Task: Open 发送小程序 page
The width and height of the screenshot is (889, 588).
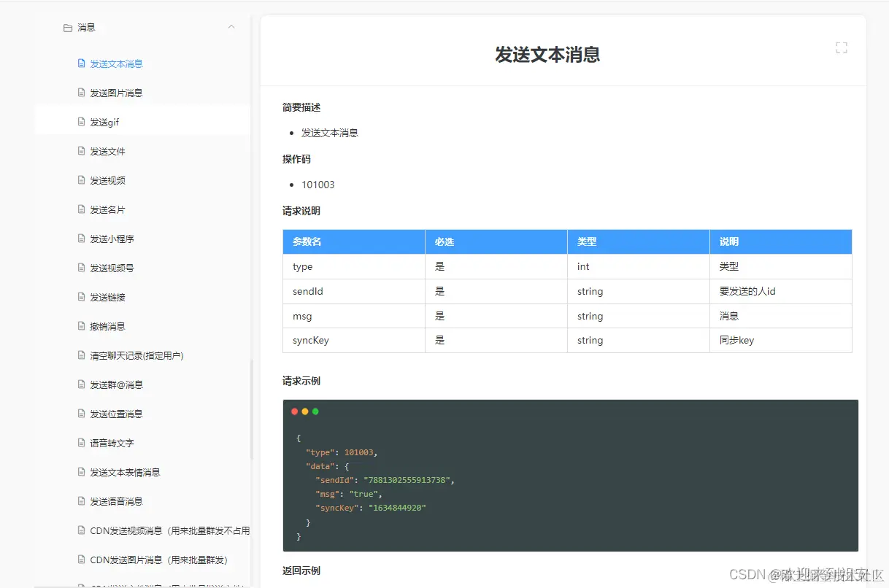Action: [x=112, y=239]
